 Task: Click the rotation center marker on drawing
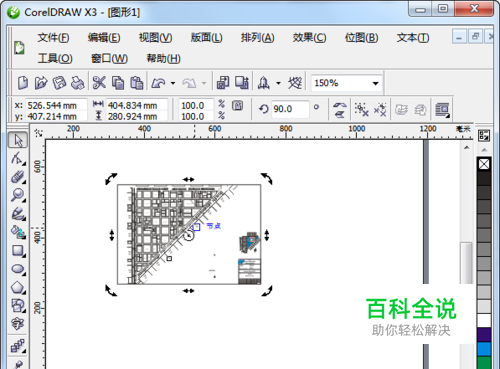[x=189, y=236]
